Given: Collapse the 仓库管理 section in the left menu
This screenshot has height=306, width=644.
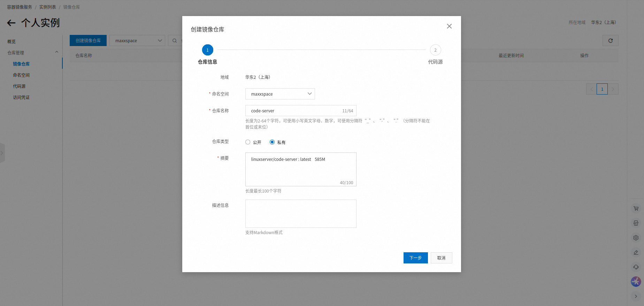Looking at the screenshot, I should pos(57,52).
